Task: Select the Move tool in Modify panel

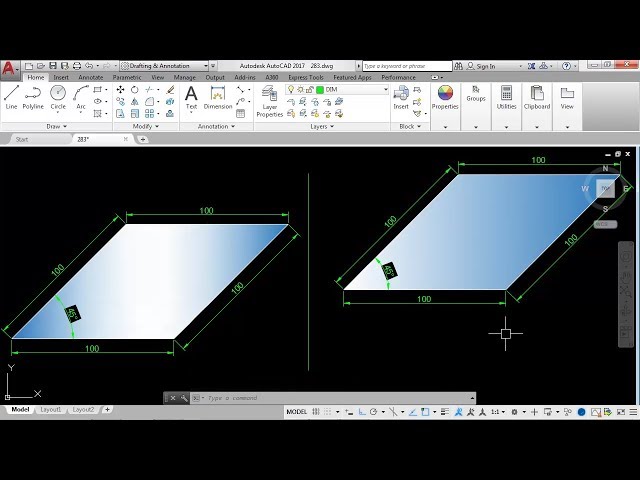Action: 120,89
